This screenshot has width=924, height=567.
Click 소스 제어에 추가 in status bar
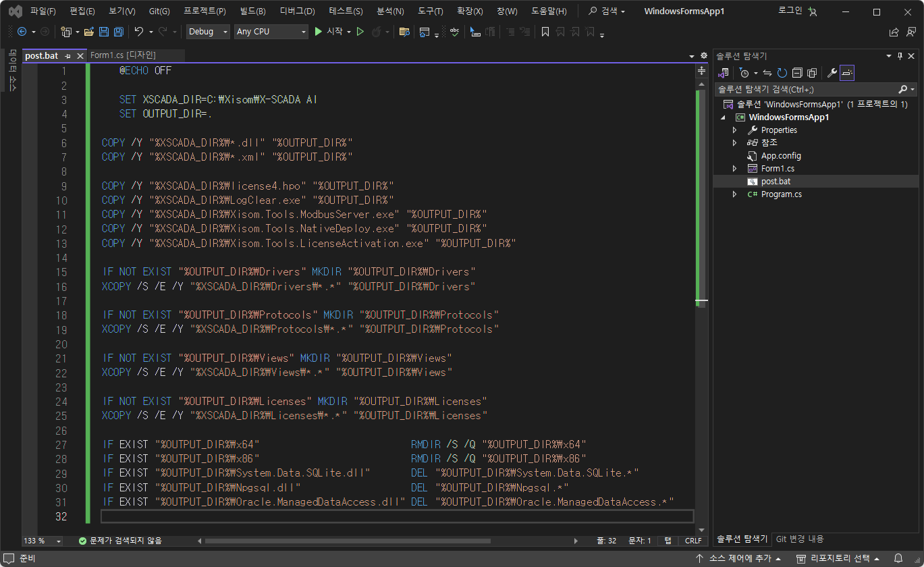click(740, 558)
